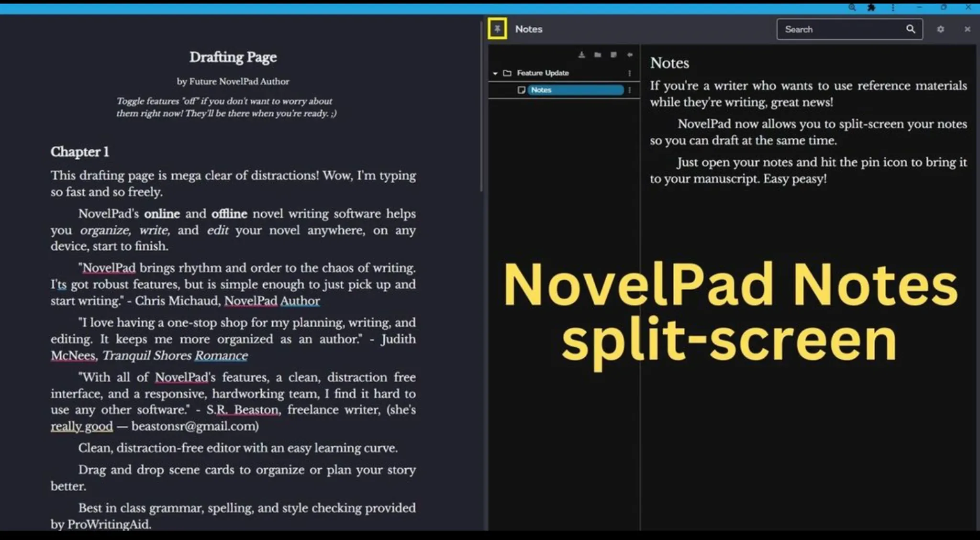980x540 pixels.
Task: Close the Notes panel
Action: (x=967, y=29)
